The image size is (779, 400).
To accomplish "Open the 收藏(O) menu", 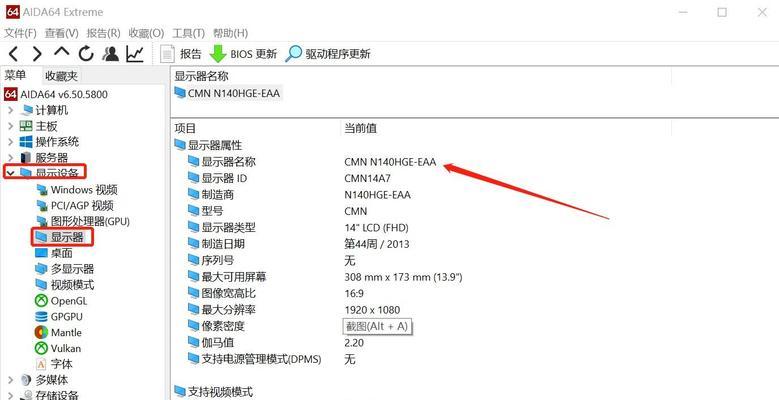I will [x=146, y=33].
